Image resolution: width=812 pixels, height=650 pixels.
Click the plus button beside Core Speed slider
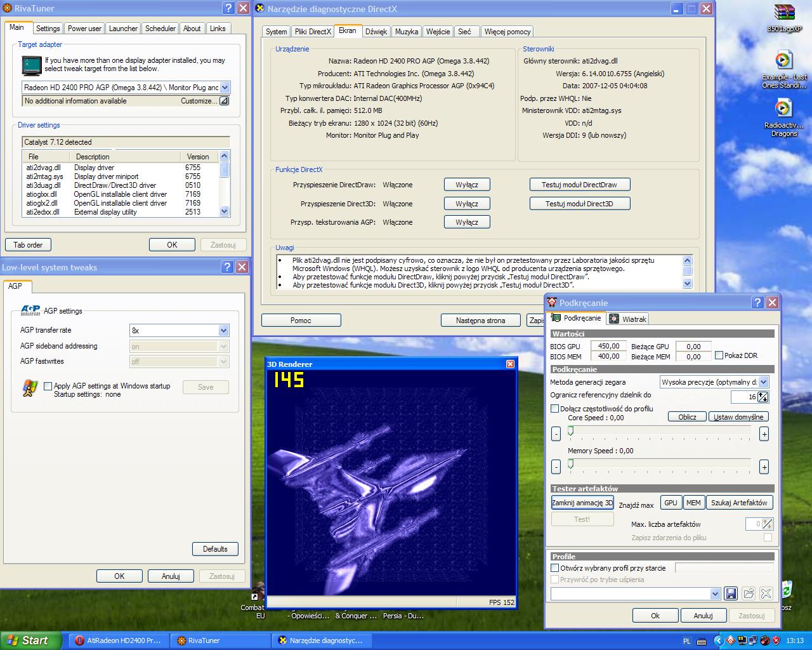764,434
